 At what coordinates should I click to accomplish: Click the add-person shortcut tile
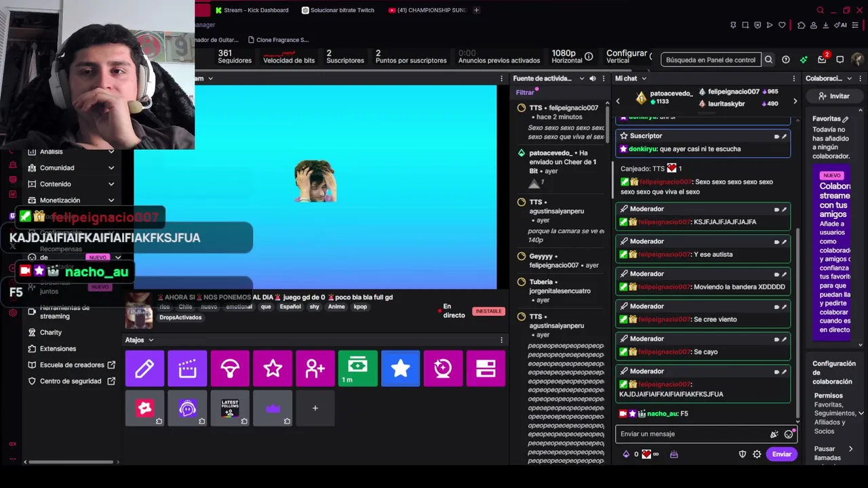click(315, 368)
